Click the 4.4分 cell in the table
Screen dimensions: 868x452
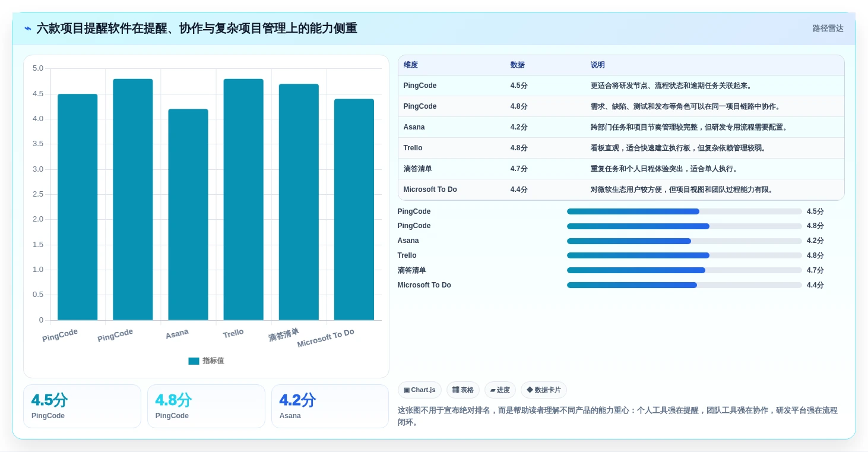tap(519, 189)
